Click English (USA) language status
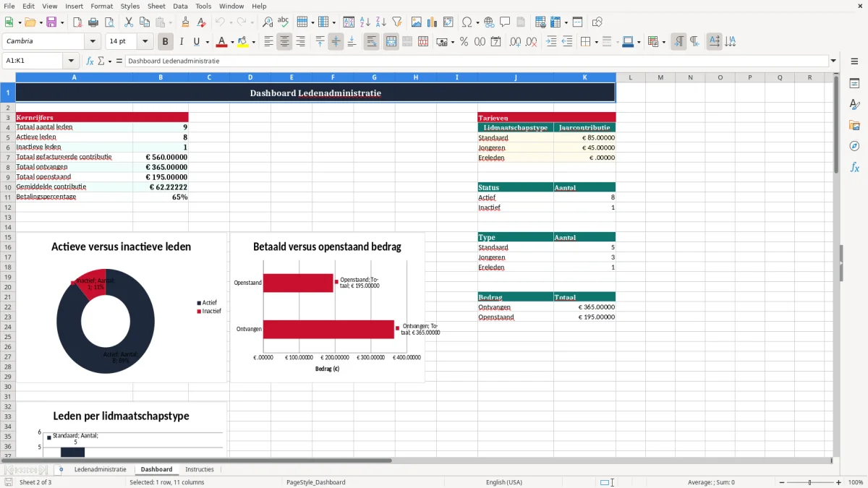 coord(503,482)
